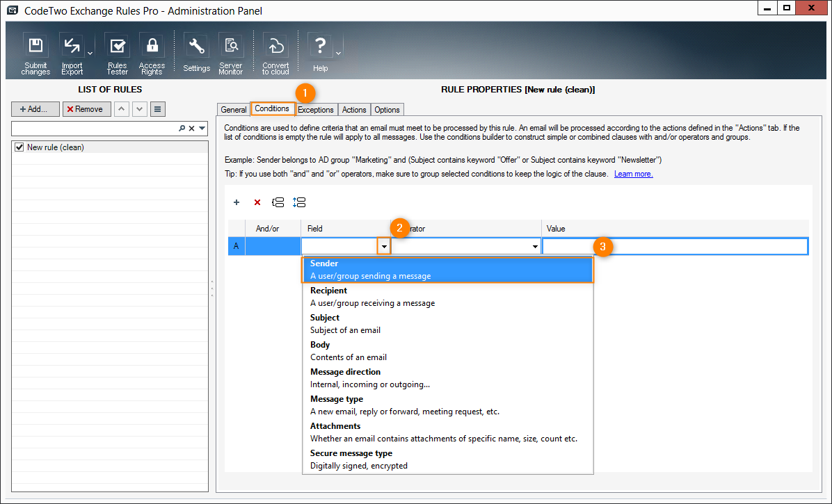Click the Value column header
Viewport: 832px width, 504px height.
coord(675,229)
